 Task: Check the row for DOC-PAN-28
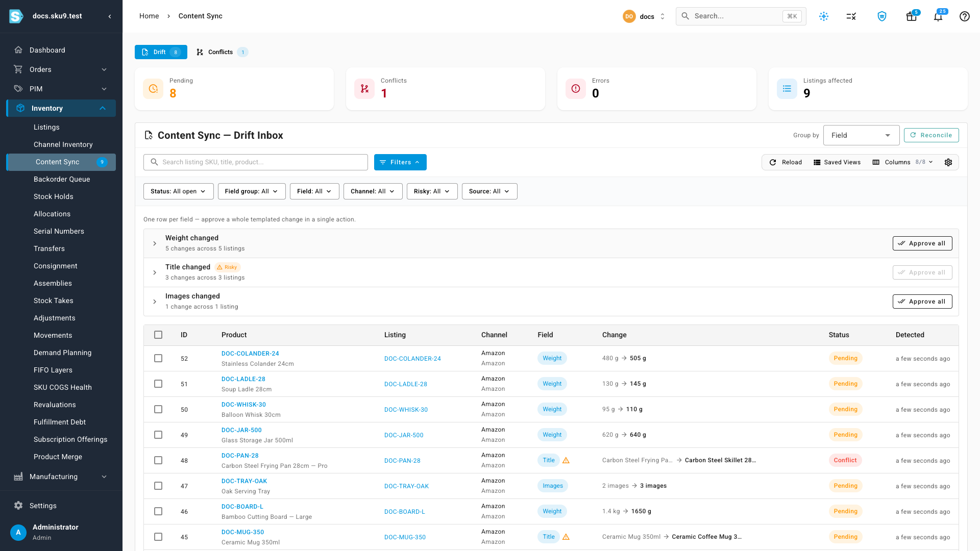pos(158,460)
